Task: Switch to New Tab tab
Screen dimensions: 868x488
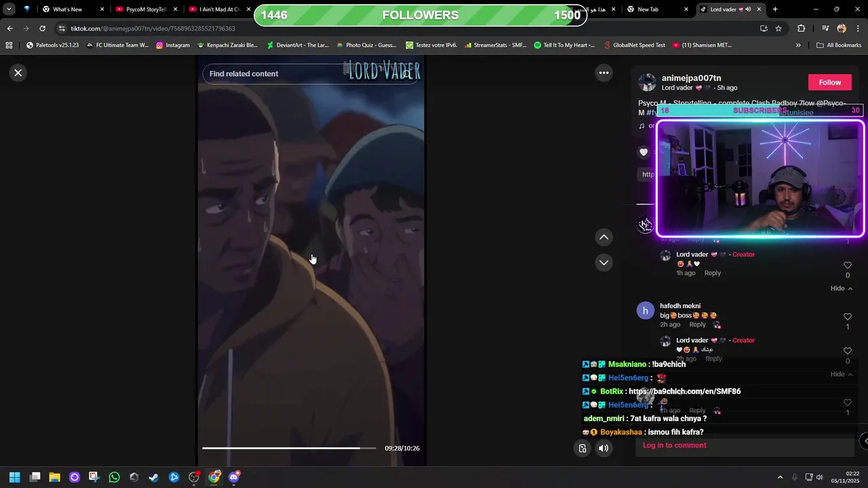Action: click(655, 9)
